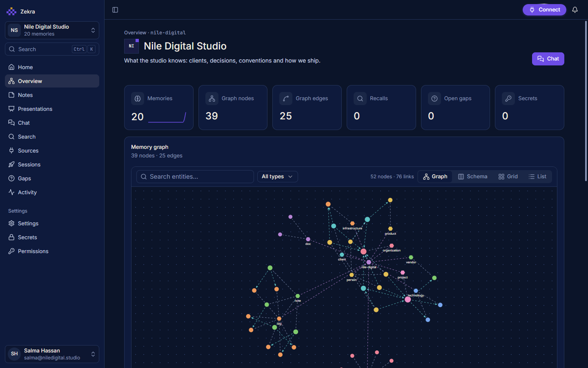Image resolution: width=588 pixels, height=368 pixels.
Task: Click the Recalls card magnifier icon
Action: 360,99
